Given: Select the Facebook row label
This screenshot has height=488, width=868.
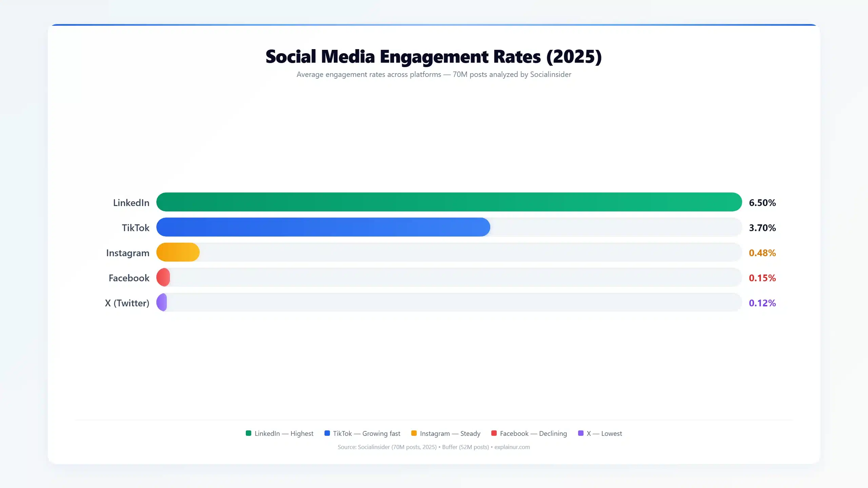Looking at the screenshot, I should pos(129,278).
